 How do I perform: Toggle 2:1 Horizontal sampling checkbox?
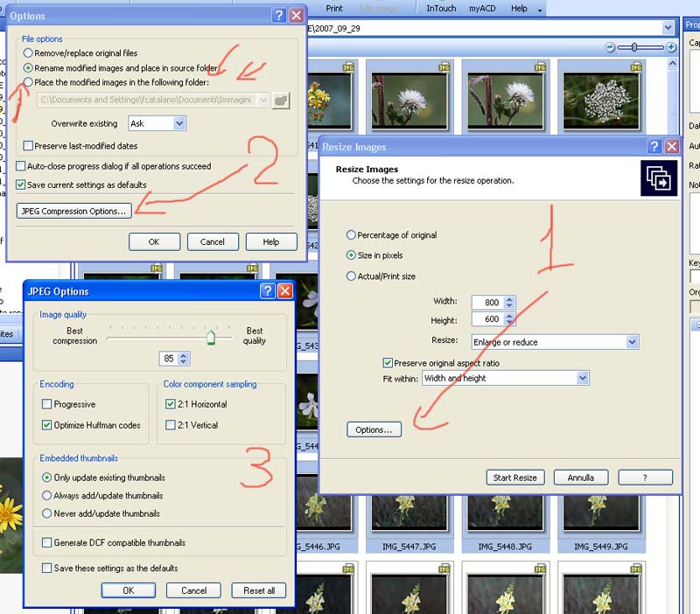tap(170, 404)
